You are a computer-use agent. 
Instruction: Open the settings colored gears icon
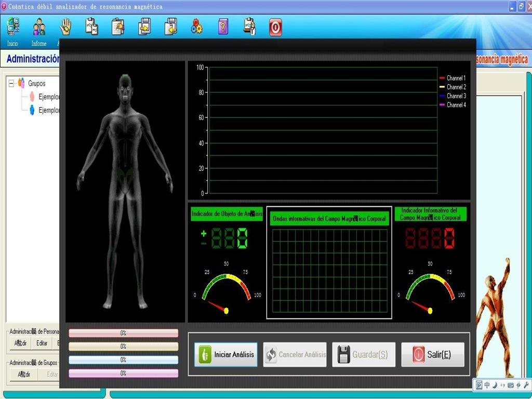pyautogui.click(x=197, y=26)
